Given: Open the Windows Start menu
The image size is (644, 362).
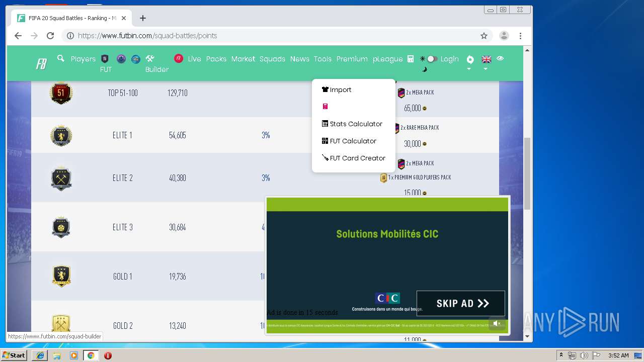Looking at the screenshot, I should [14, 355].
